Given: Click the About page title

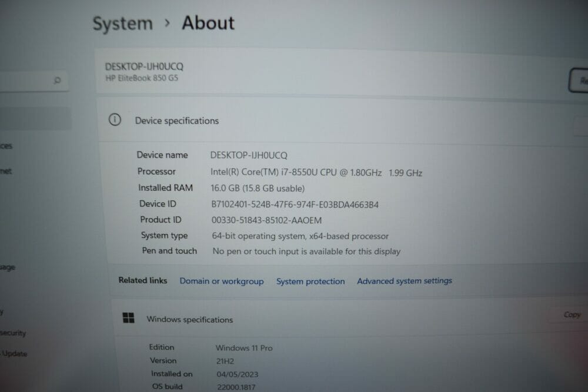Looking at the screenshot, I should (208, 23).
